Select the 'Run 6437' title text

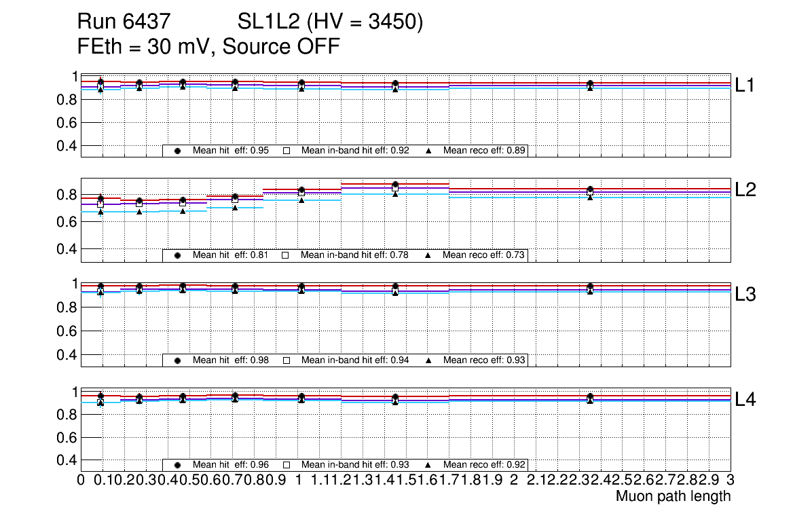tap(123, 23)
